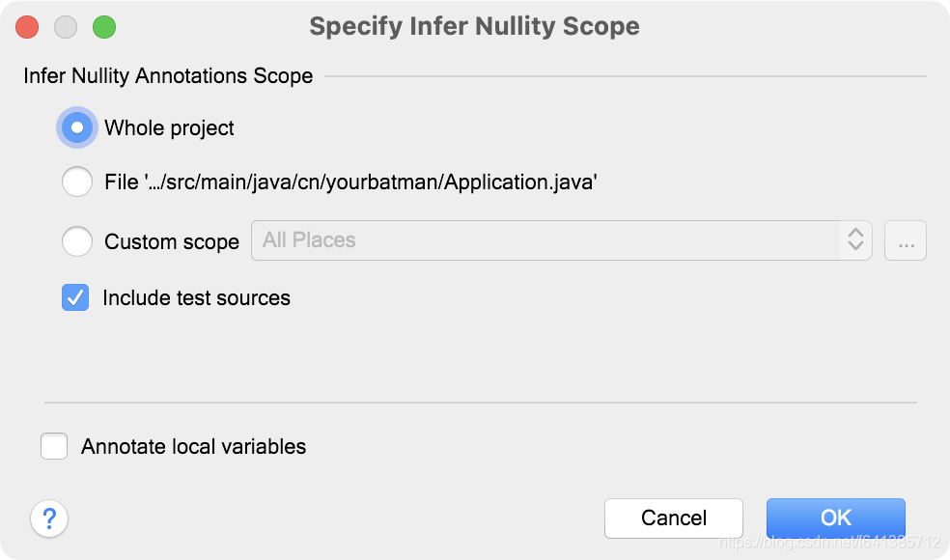Select the Custom scope radio button
Screen dimensions: 950x560
(x=77, y=241)
